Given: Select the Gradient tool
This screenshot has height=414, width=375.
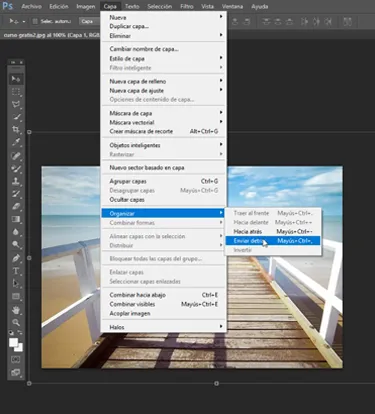Looking at the screenshot, I should 16,219.
